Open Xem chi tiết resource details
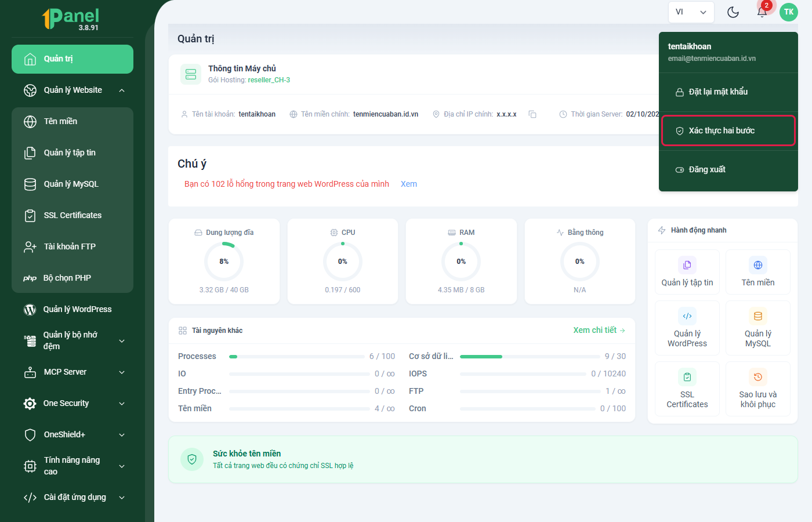This screenshot has height=522, width=812. 599,330
